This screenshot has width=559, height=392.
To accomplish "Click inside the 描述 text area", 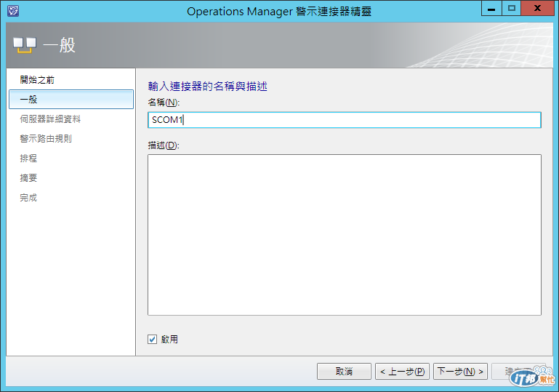I will click(345, 235).
